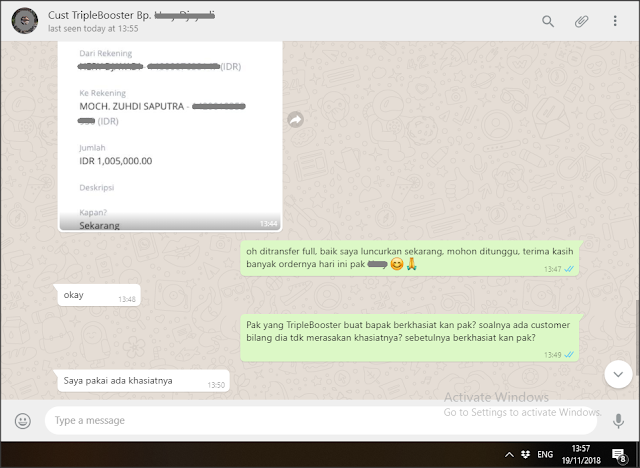Select the 'oh ditransfer full' sent message
Viewport: 640px width, 468px height.
coord(411,258)
